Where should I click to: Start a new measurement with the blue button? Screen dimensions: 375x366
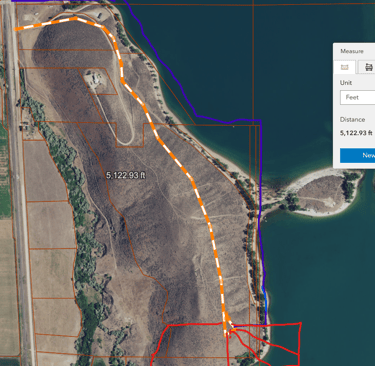tap(358, 155)
